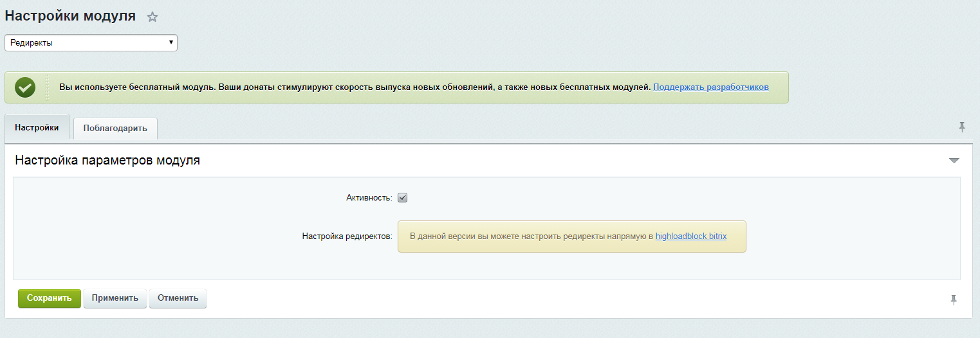Pin the tab bar with top pin icon
Image resolution: width=980 pixels, height=338 pixels.
(x=962, y=127)
